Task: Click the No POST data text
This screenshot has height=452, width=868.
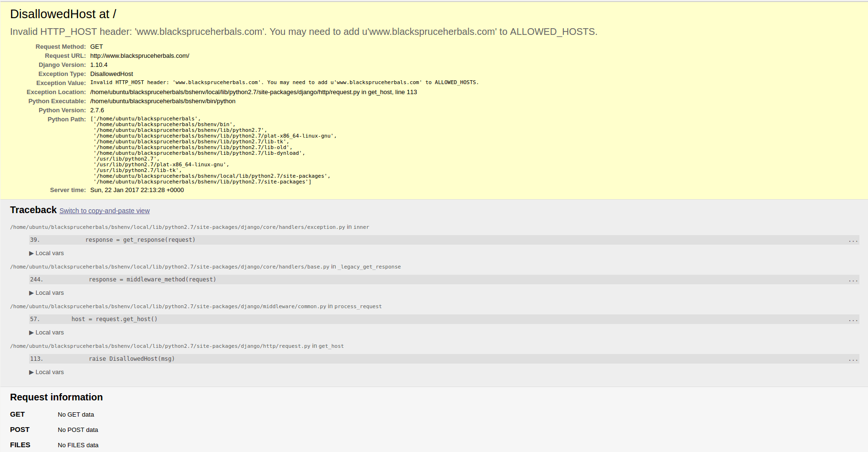Action: coord(78,430)
